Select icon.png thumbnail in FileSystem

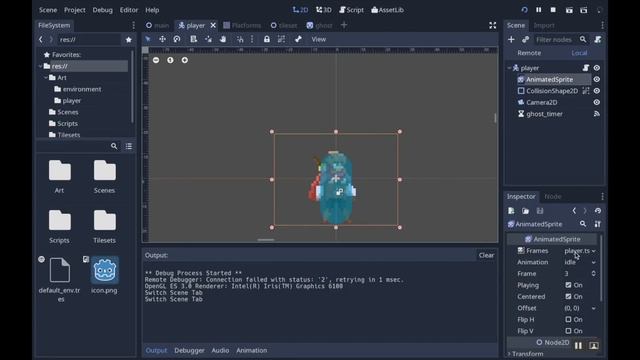(104, 270)
